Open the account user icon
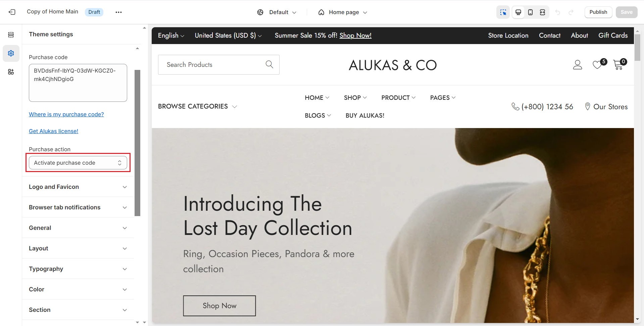The height and width of the screenshot is (326, 644). pyautogui.click(x=577, y=65)
